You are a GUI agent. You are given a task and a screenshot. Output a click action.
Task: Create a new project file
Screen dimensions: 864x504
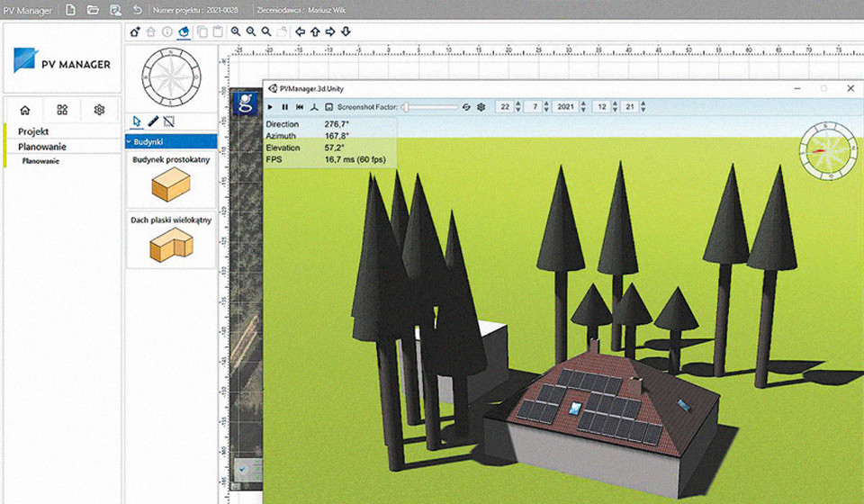70,10
